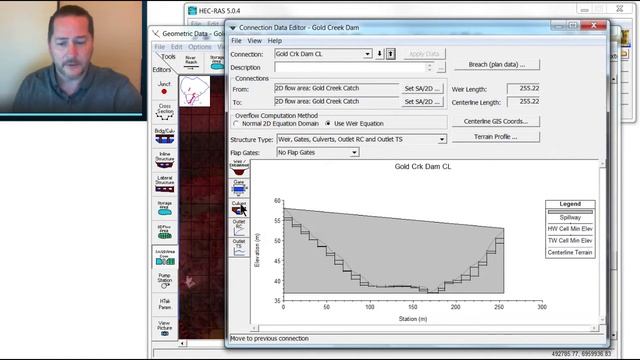The height and width of the screenshot is (360, 640).
Task: Open the Brdg/Culv editor in Geometric Data
Action: click(x=164, y=136)
